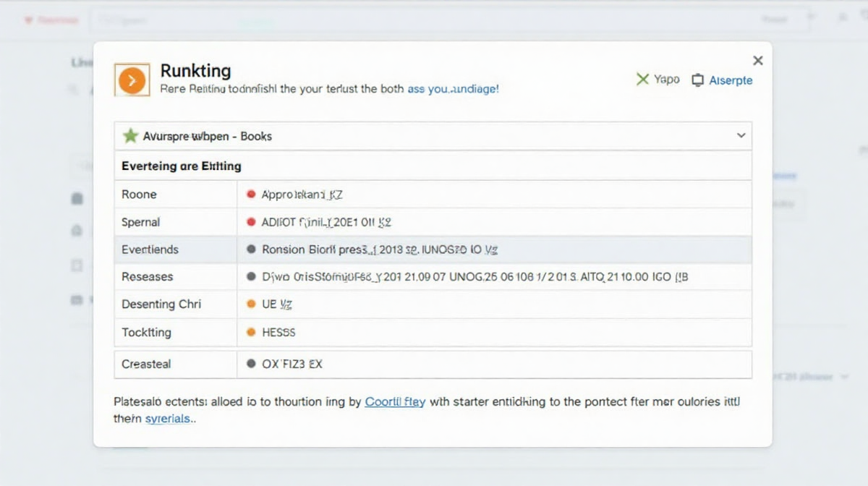Viewport: 868px width, 486px height.
Task: Expand the Avurspre wbpen - Books dropdown
Action: point(433,136)
